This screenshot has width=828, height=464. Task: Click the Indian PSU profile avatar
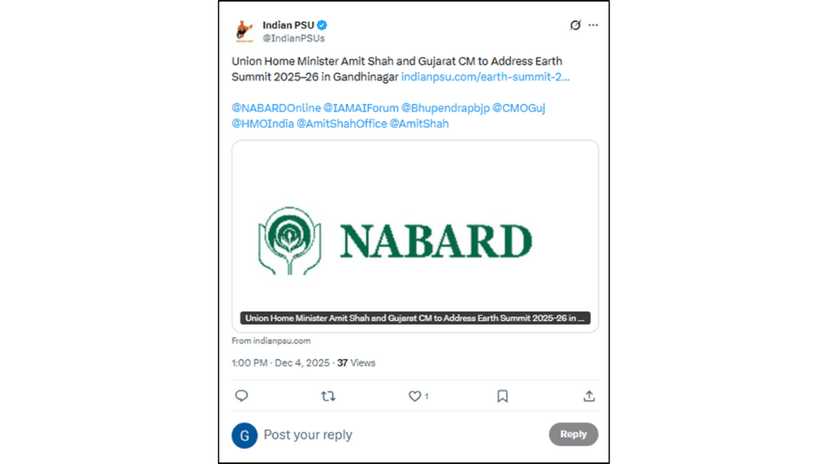click(245, 31)
